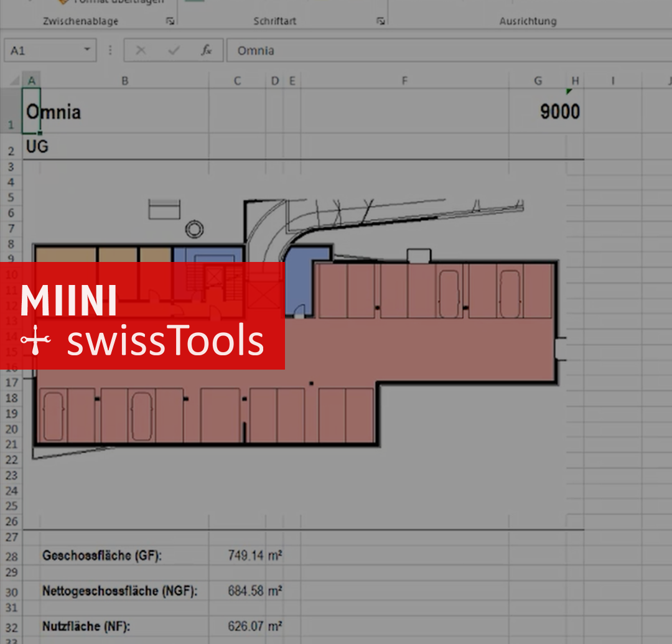This screenshot has height=644, width=672.
Task: Select column G header
Action: 538,80
